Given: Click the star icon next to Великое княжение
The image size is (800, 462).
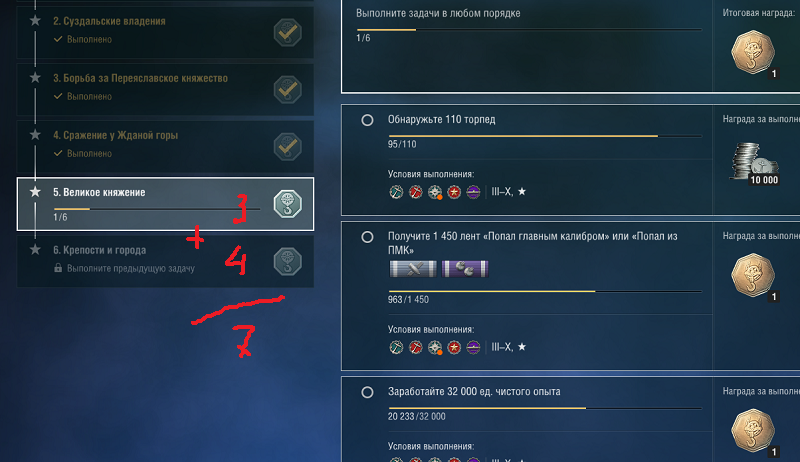Looking at the screenshot, I should coord(35,192).
